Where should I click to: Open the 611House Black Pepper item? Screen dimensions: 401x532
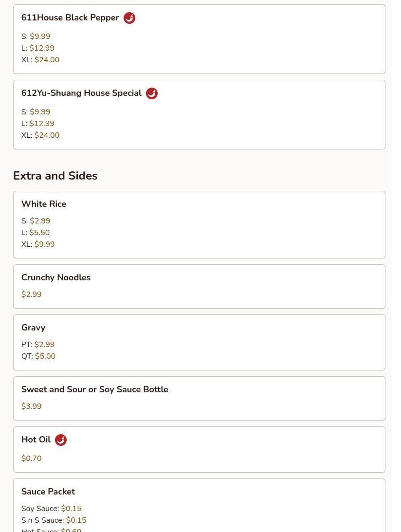point(199,39)
